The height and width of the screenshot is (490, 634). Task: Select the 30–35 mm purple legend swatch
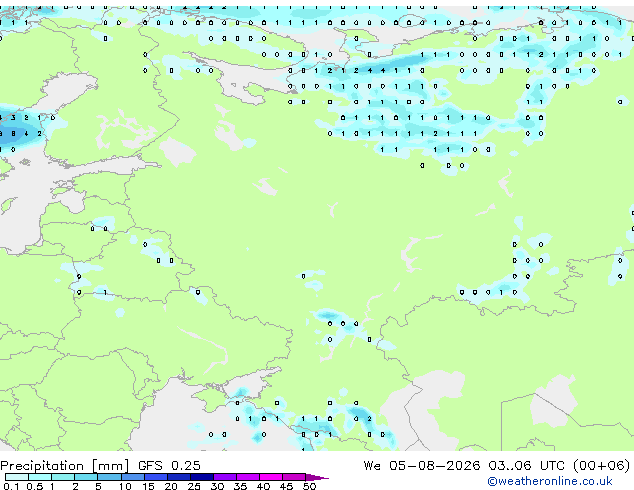click(225, 477)
